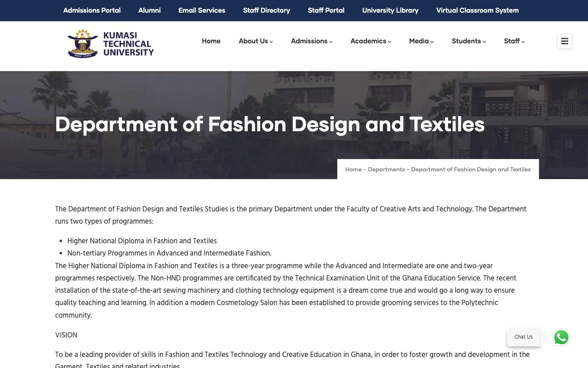The image size is (588, 368).
Task: Open the Staff Portal link
Action: click(326, 10)
